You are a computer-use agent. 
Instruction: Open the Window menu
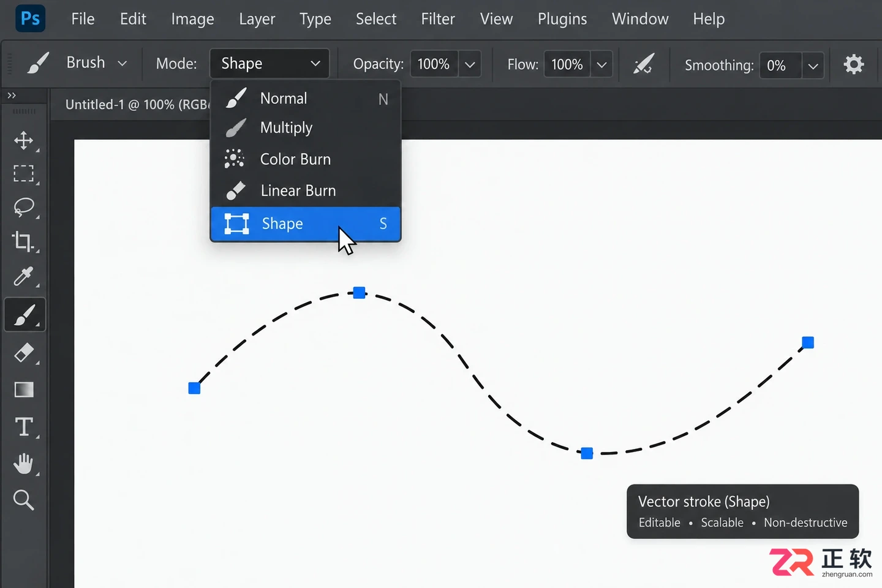[640, 19]
